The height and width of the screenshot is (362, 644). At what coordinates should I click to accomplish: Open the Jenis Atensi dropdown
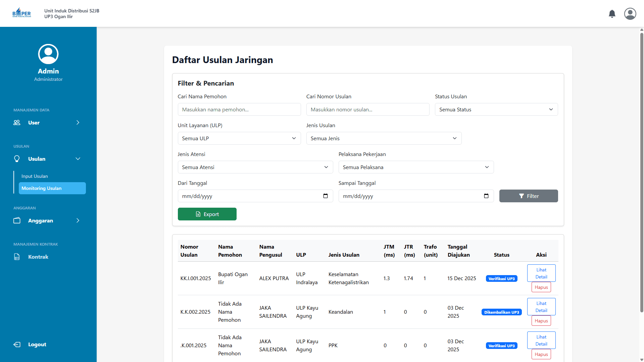[x=255, y=167]
